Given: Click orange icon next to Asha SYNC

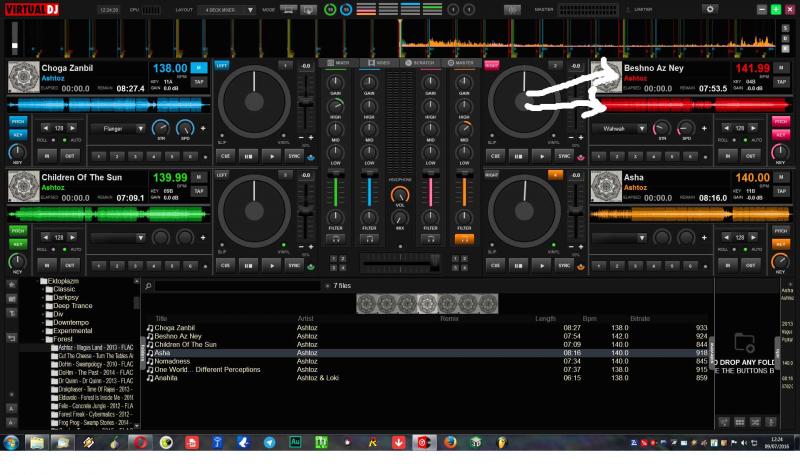Looking at the screenshot, I should point(581,266).
